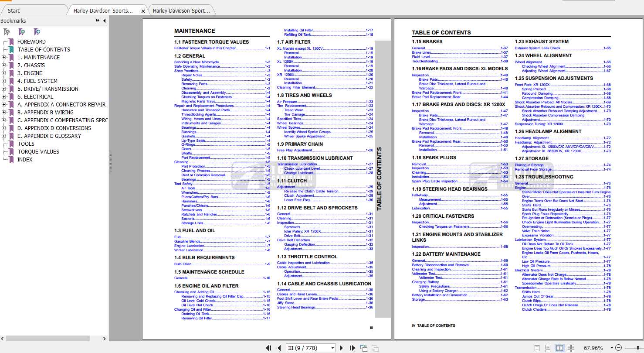Enable continuous scrolling page layout
Screen dimensions: 644x353
pos(548,348)
